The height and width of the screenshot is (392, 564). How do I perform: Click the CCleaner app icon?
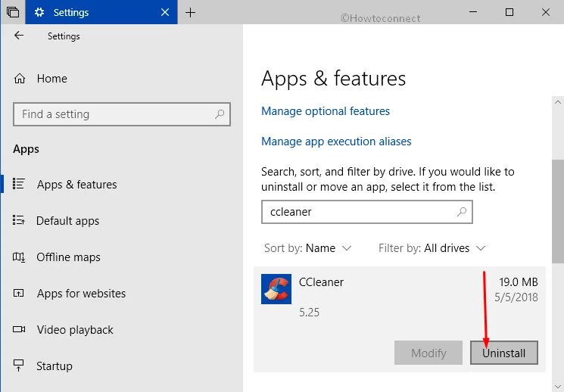coord(276,289)
